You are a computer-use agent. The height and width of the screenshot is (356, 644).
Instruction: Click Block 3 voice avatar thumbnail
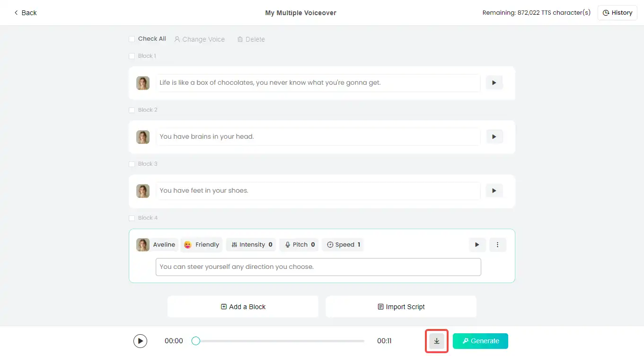[x=143, y=191]
